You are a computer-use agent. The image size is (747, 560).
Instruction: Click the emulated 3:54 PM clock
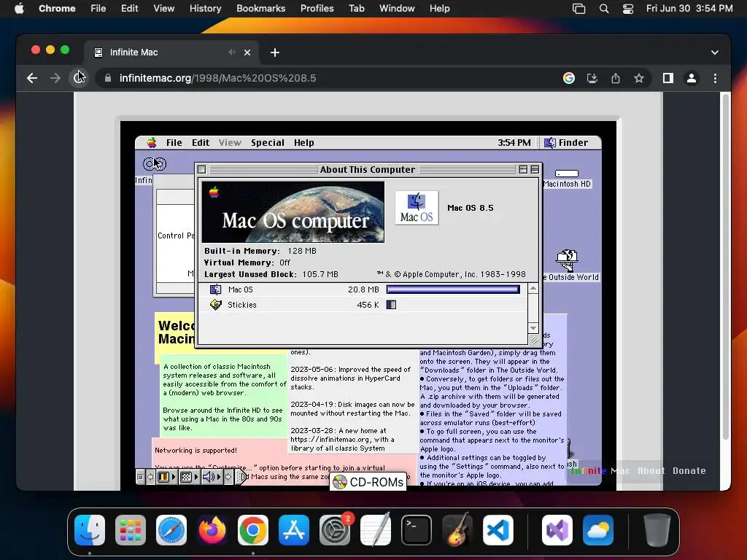pyautogui.click(x=514, y=142)
